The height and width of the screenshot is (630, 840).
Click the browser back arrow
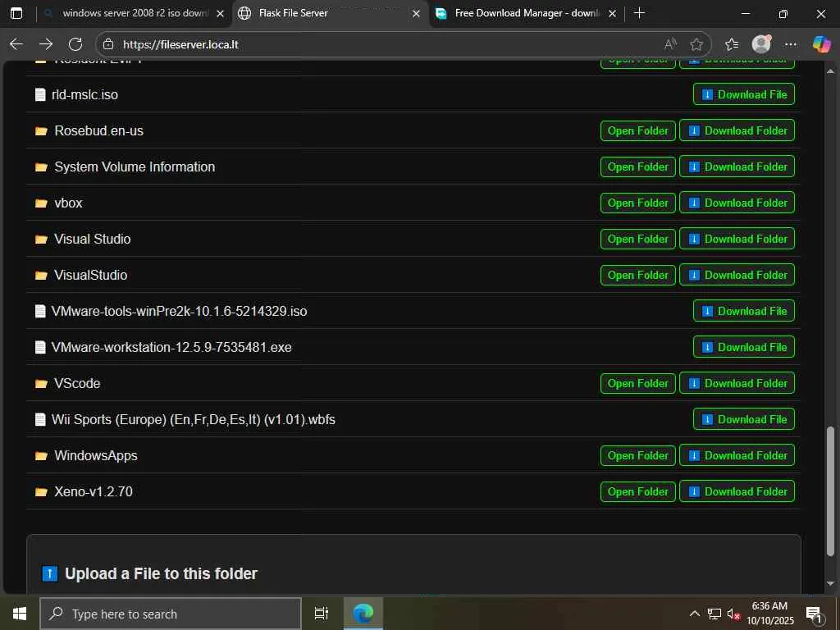coord(16,44)
